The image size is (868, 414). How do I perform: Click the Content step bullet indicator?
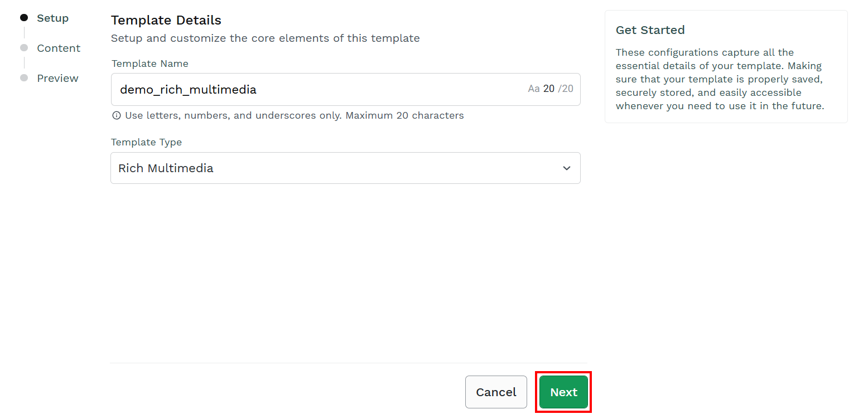click(x=24, y=48)
